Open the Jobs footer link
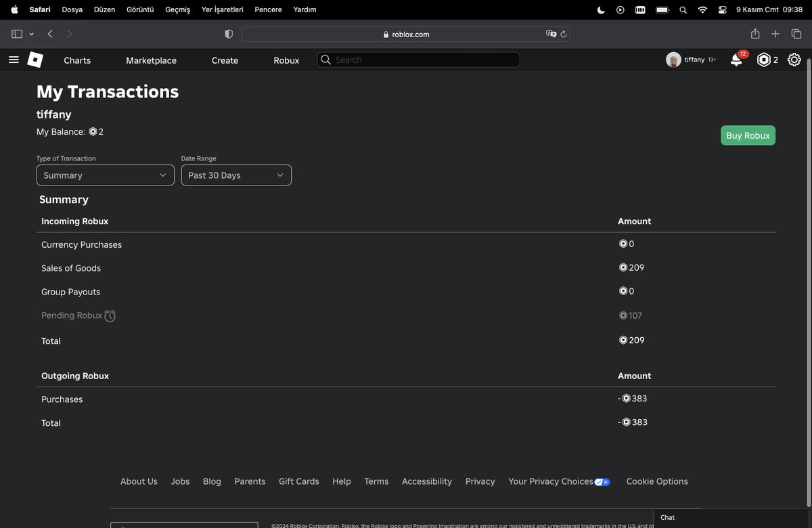The height and width of the screenshot is (528, 812). 180,481
